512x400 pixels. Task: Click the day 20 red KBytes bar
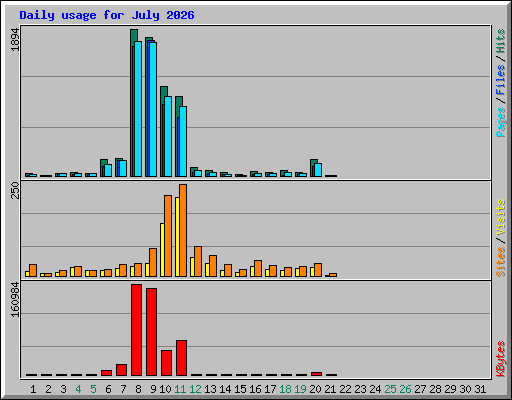(316, 374)
